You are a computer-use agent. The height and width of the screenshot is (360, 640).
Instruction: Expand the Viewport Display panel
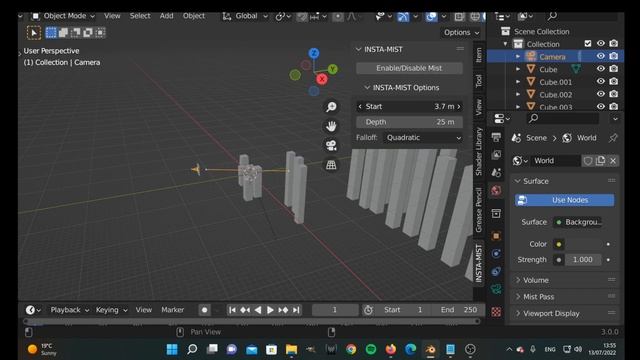[x=565, y=313]
